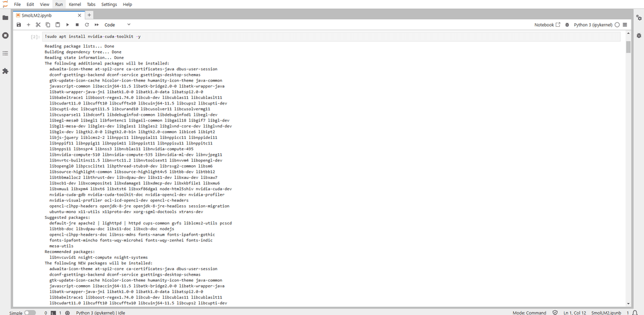Restart kernel and run all cells icon
644x315 pixels.
(x=97, y=25)
